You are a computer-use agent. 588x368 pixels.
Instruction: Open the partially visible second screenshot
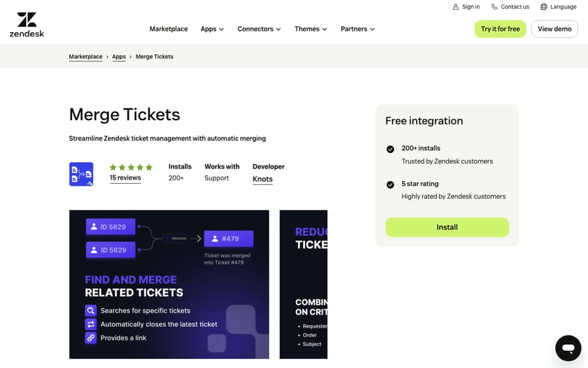(303, 284)
